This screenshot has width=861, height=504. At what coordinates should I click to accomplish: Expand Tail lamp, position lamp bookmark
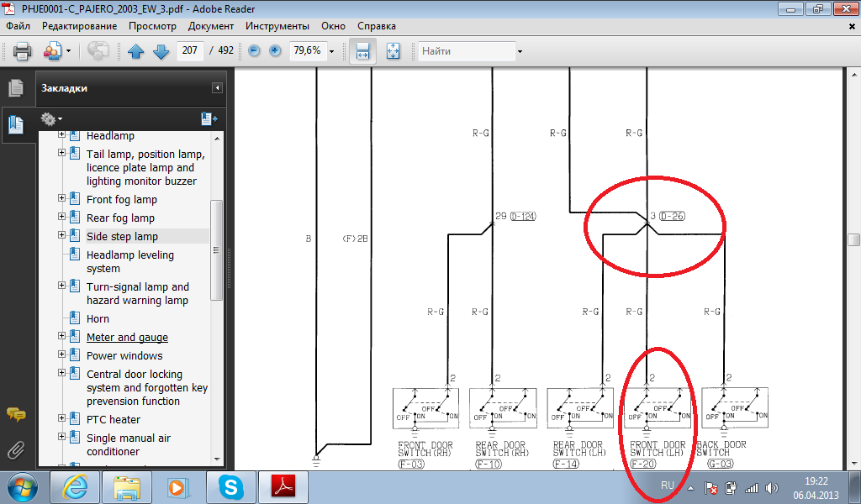pos(61,153)
